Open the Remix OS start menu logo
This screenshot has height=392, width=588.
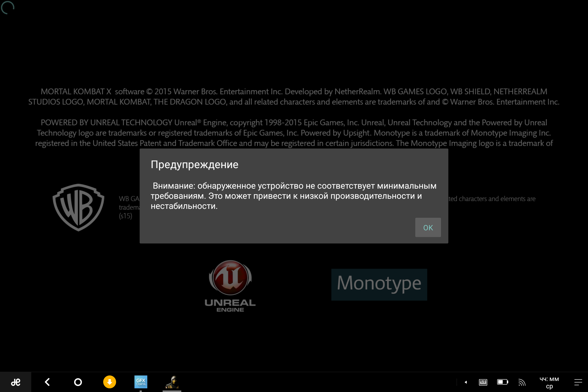(16, 382)
